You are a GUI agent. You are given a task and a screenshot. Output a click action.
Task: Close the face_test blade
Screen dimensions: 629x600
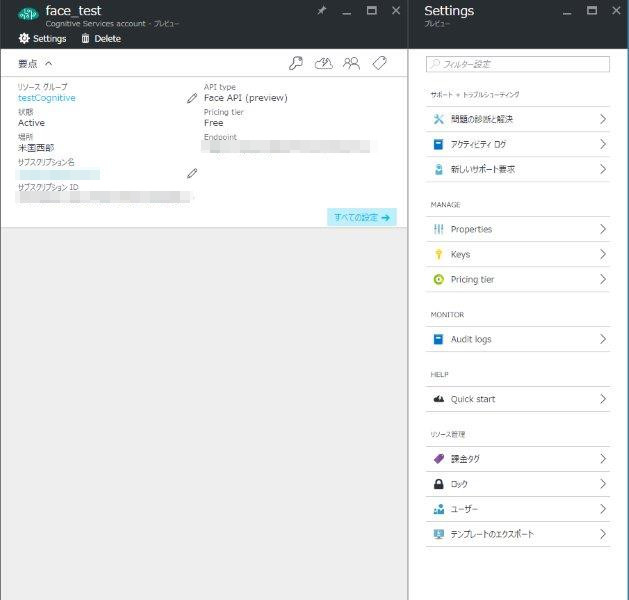click(396, 11)
